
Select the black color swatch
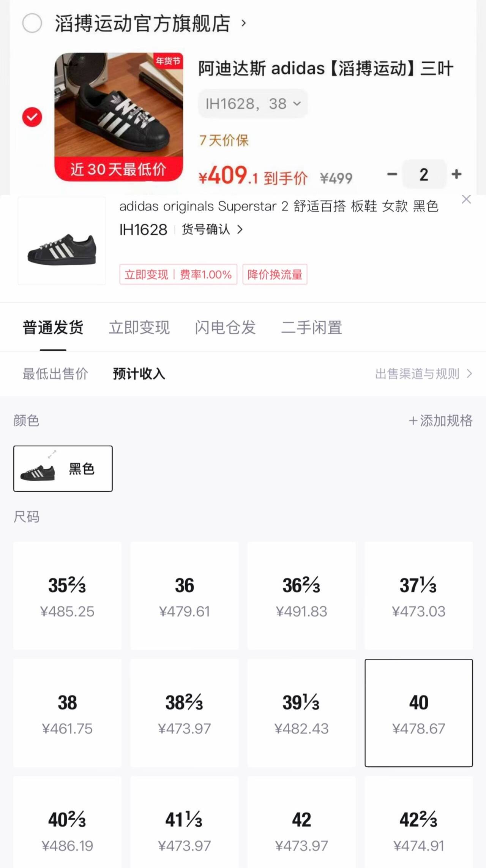click(63, 469)
